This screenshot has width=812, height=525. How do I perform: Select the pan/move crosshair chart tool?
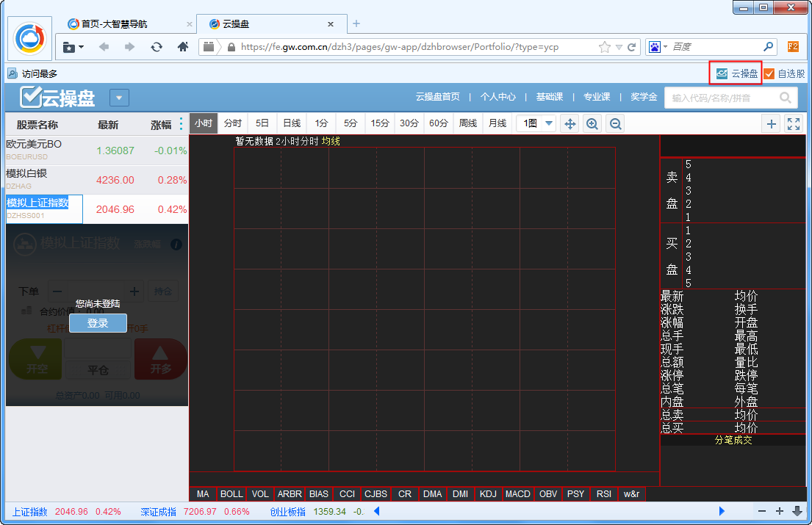[x=570, y=124]
